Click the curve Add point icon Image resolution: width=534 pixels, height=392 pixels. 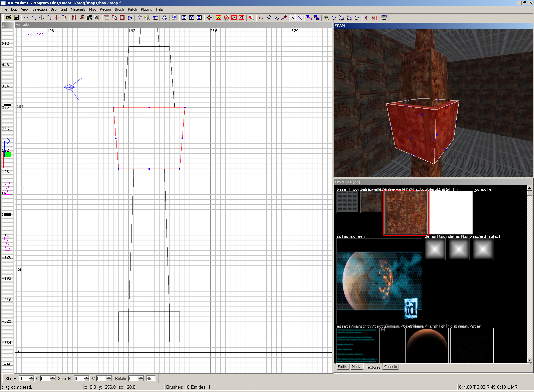341,18
